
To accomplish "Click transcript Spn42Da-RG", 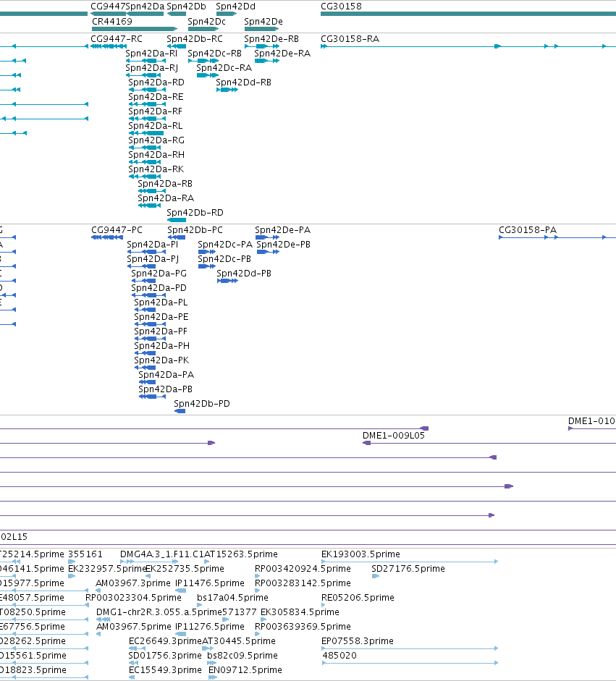I will point(156,140).
